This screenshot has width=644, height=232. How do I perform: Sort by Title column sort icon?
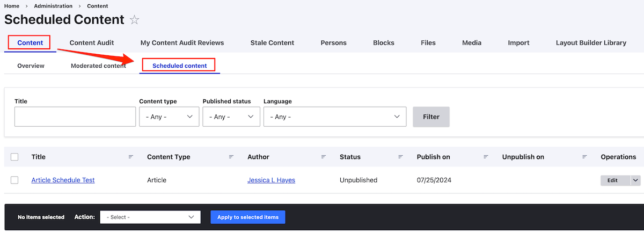point(131,157)
